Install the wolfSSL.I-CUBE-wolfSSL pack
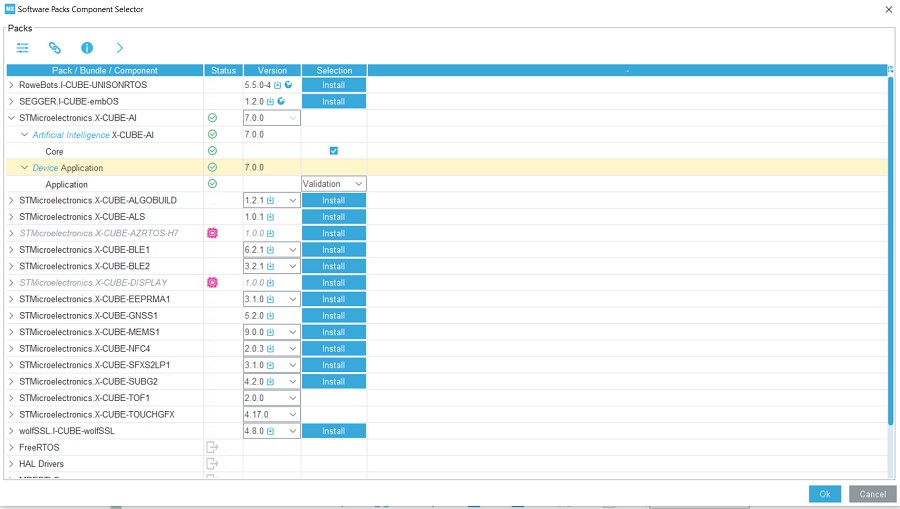 click(333, 431)
